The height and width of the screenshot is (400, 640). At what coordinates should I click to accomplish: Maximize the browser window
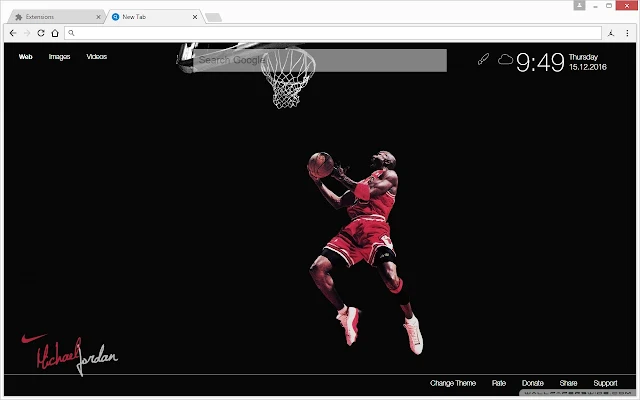(x=609, y=6)
